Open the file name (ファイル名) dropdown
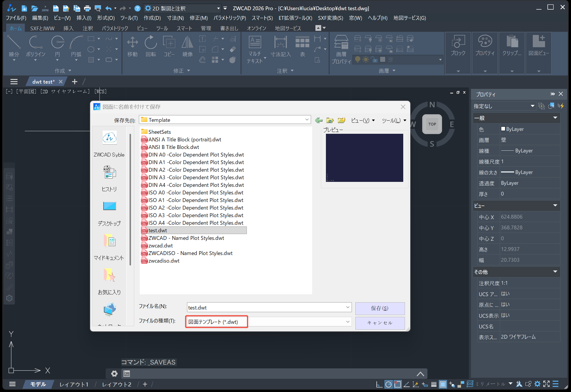This screenshot has width=571, height=392. [348, 307]
